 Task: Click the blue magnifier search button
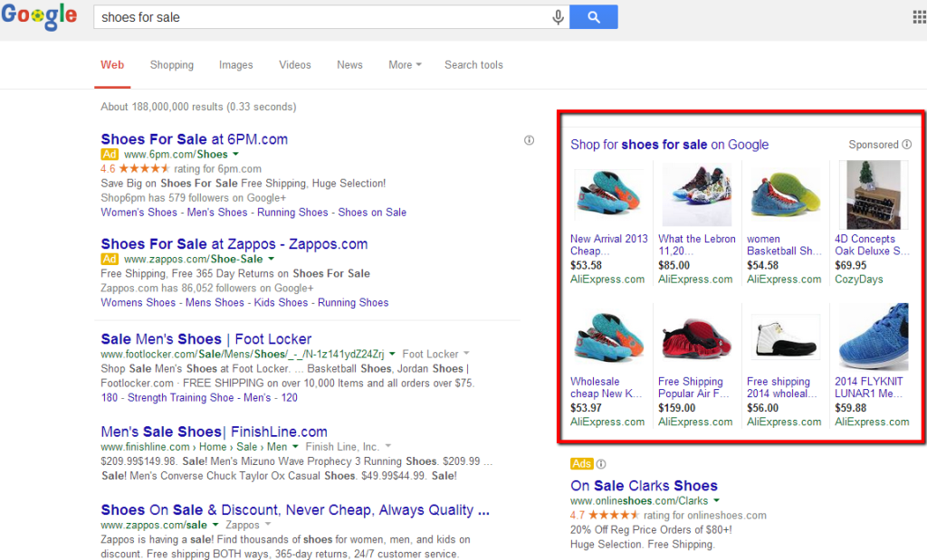pos(593,16)
